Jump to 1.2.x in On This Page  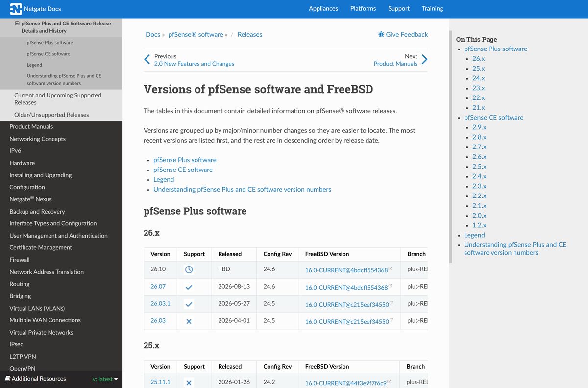[x=479, y=225]
